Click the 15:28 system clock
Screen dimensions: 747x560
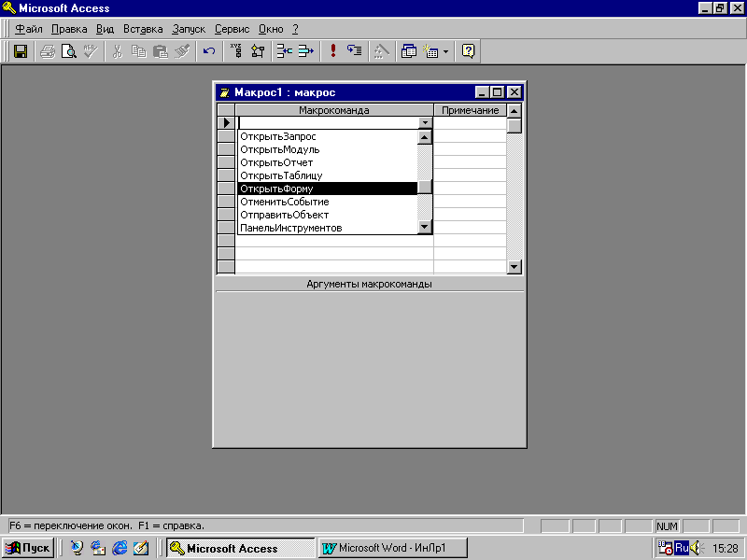725,549
